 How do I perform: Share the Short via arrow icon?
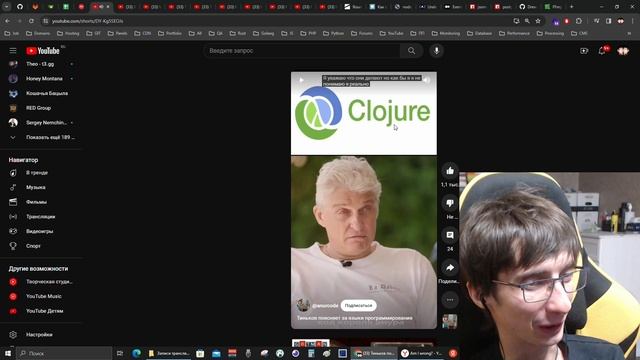click(x=450, y=268)
